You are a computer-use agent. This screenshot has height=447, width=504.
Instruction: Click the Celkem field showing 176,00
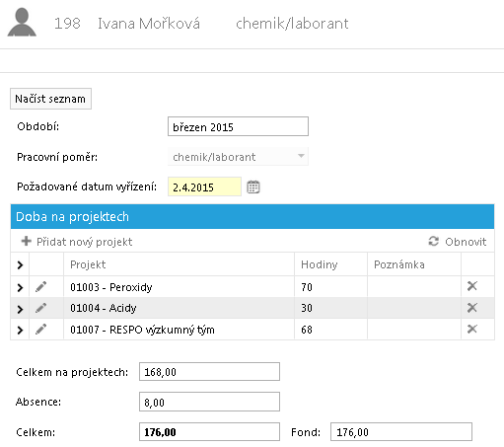click(x=209, y=431)
